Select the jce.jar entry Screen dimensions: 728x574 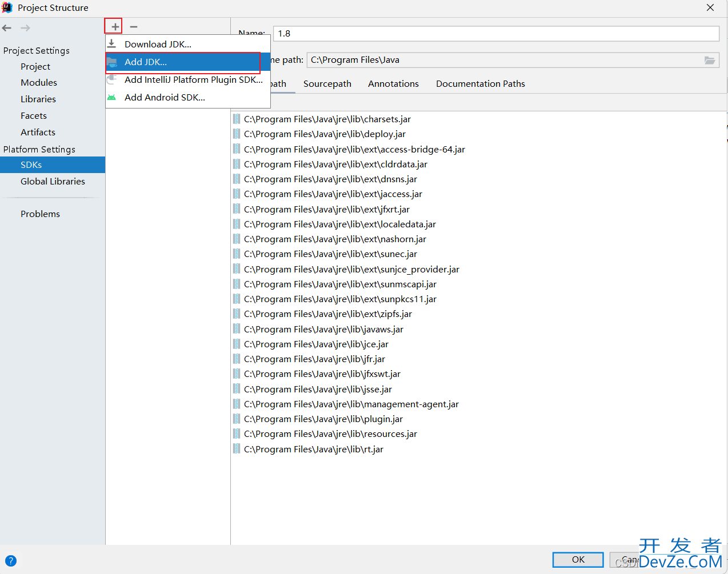[316, 344]
